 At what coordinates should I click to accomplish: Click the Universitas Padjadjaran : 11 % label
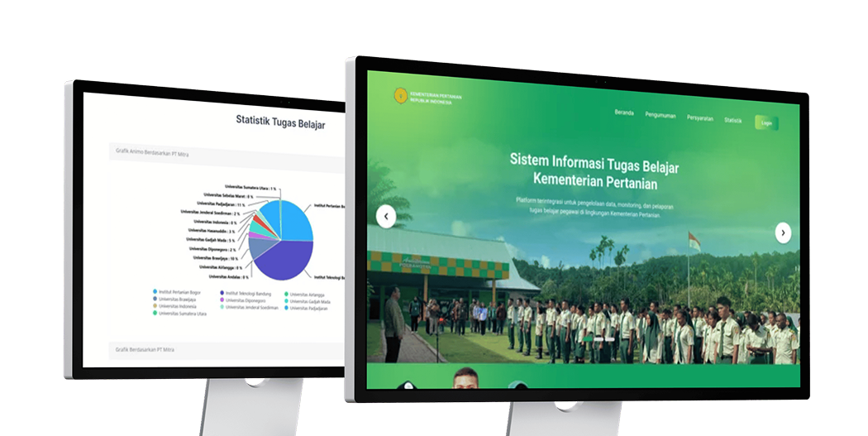[221, 204]
